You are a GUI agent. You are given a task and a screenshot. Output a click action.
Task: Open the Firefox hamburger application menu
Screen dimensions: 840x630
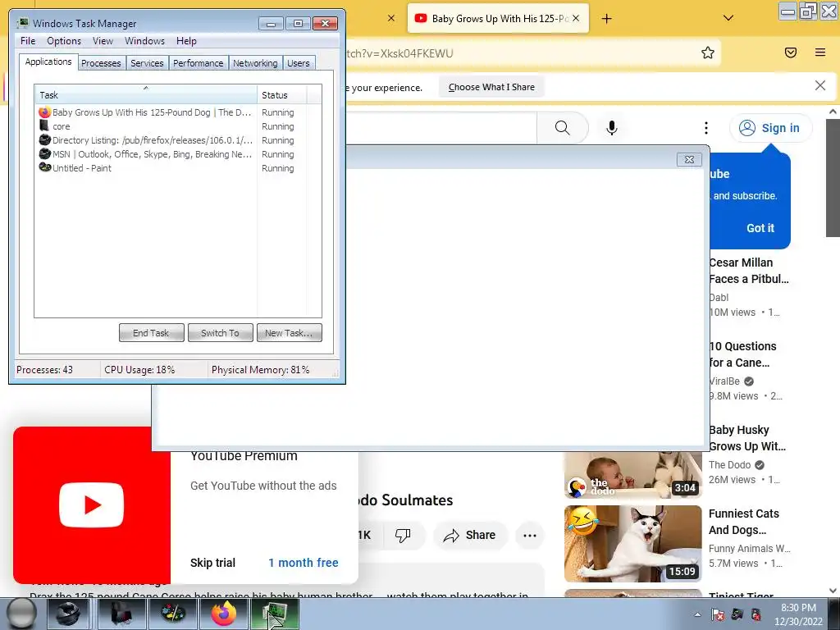[820, 52]
